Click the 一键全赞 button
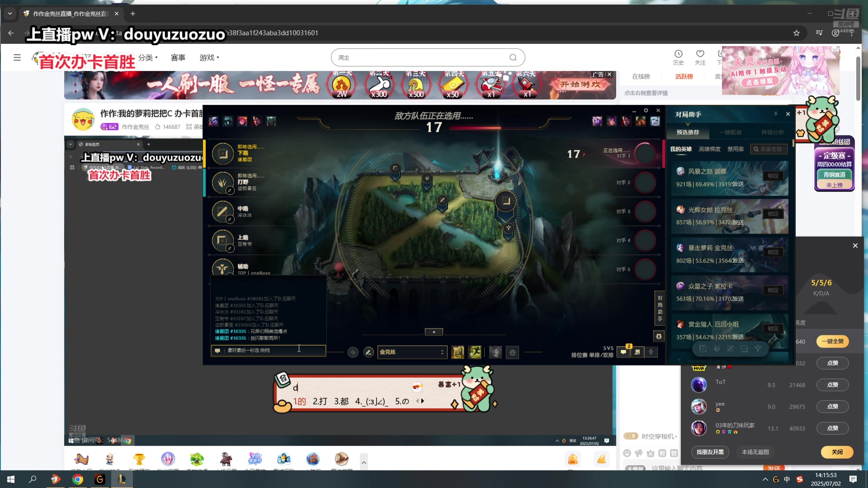 (832, 342)
